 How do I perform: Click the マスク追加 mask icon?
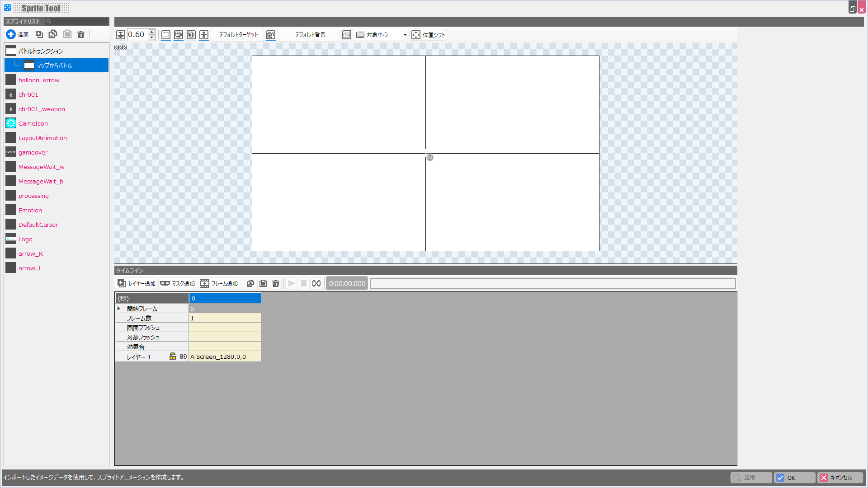(165, 283)
